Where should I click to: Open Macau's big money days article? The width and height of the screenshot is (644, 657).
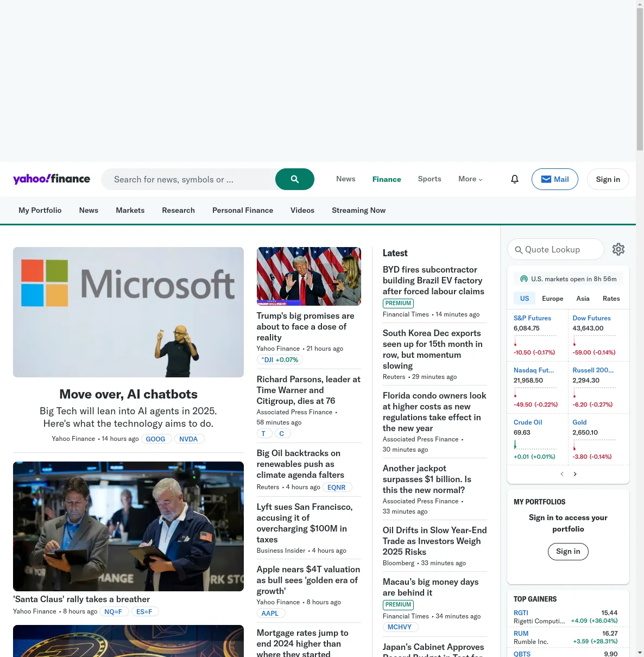coord(431,587)
